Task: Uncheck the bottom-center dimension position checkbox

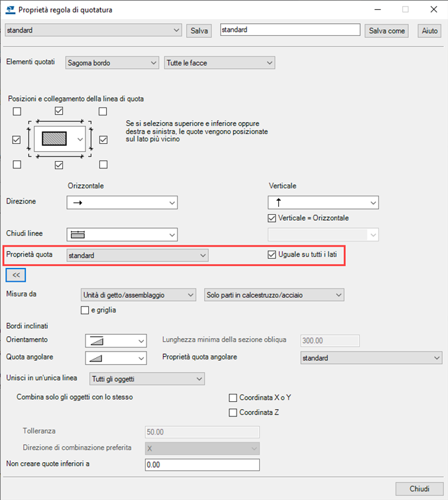Action: [59, 165]
